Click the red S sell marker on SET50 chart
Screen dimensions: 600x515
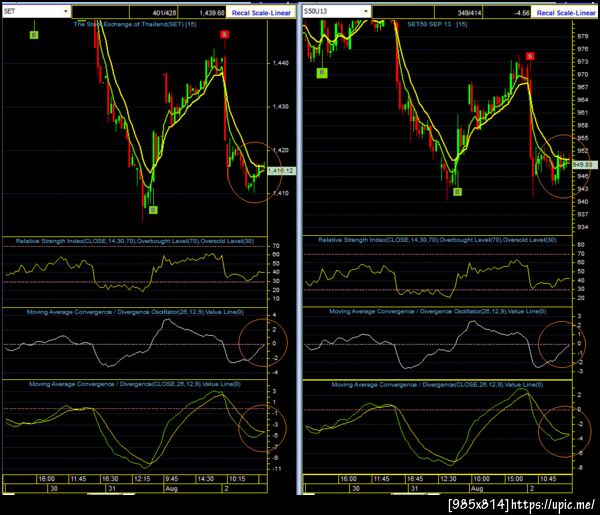tap(530, 56)
